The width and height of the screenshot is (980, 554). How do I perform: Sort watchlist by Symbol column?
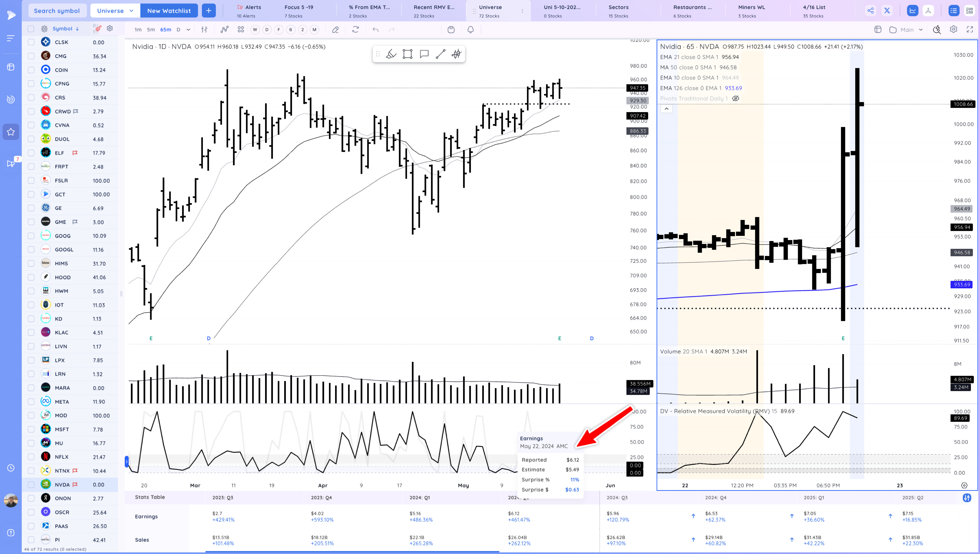pos(65,29)
